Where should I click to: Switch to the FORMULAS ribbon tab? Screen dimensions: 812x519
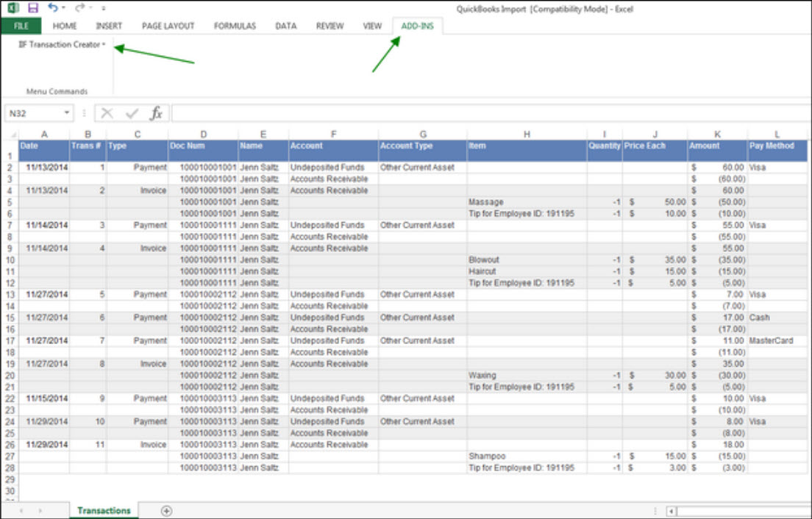pyautogui.click(x=234, y=25)
